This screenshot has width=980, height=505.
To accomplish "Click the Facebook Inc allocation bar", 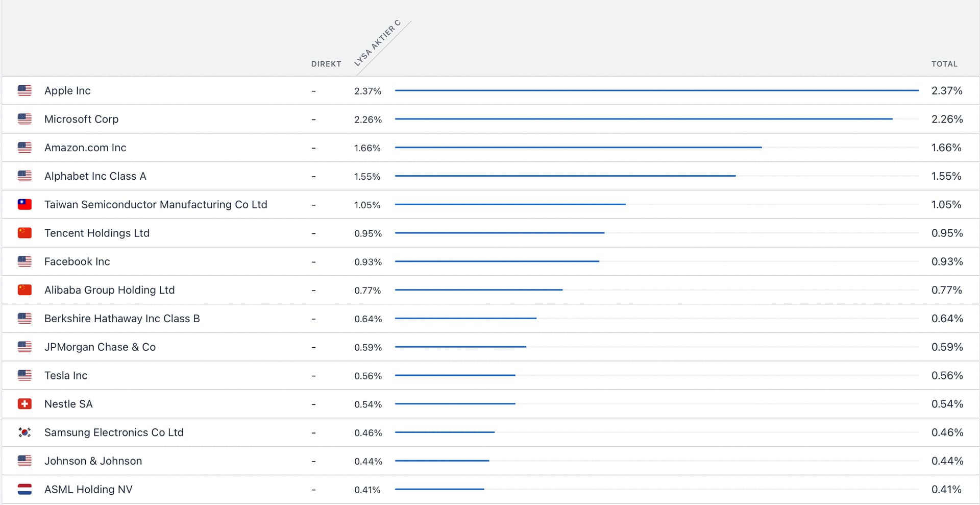I will (497, 261).
